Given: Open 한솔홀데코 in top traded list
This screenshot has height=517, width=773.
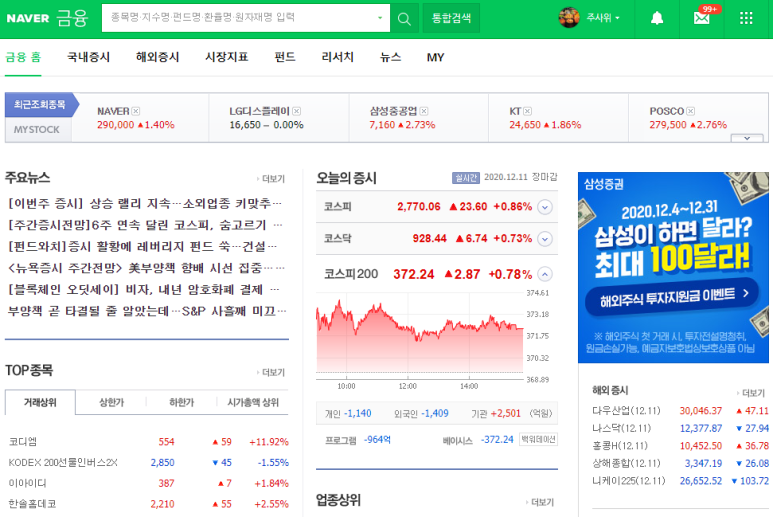Looking at the screenshot, I should 32,504.
